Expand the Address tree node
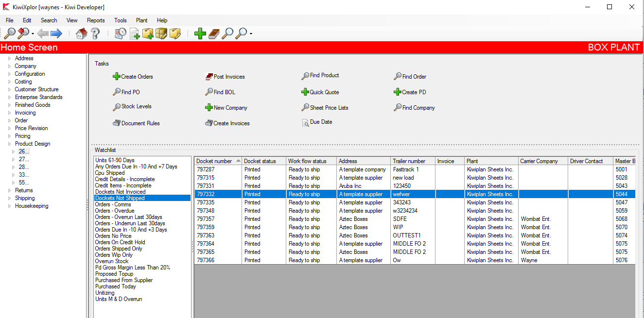 [x=9, y=58]
